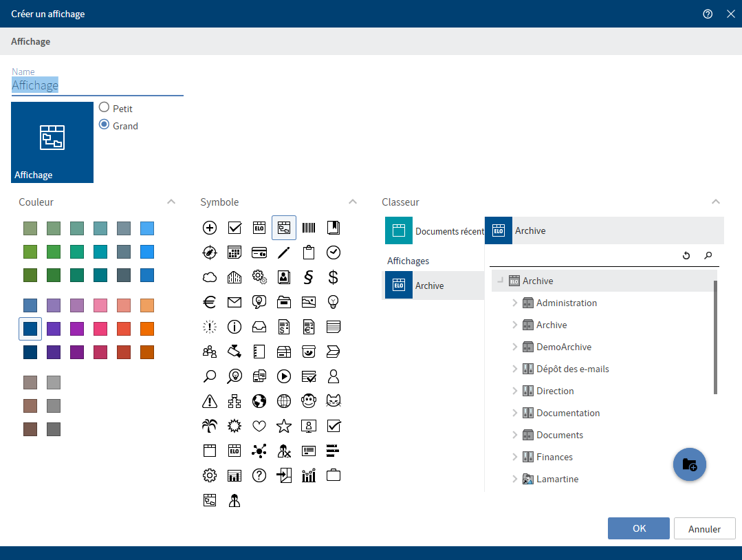Choose the cat face symbol
The image size is (742, 560).
334,401
